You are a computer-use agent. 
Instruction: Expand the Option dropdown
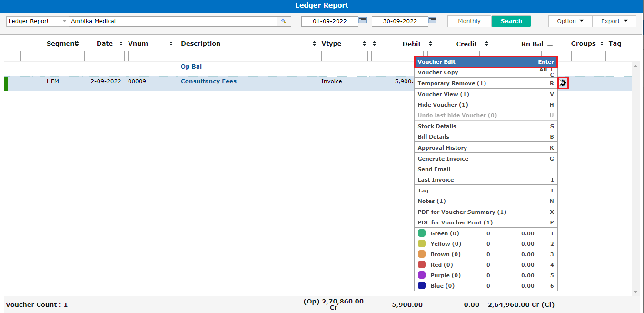(x=570, y=21)
